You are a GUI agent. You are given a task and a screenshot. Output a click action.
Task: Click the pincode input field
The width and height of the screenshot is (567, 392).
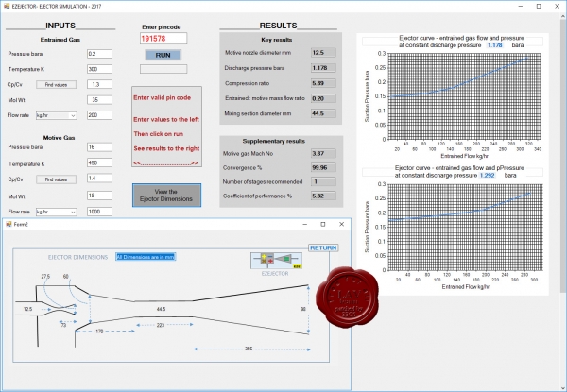pyautogui.click(x=163, y=39)
